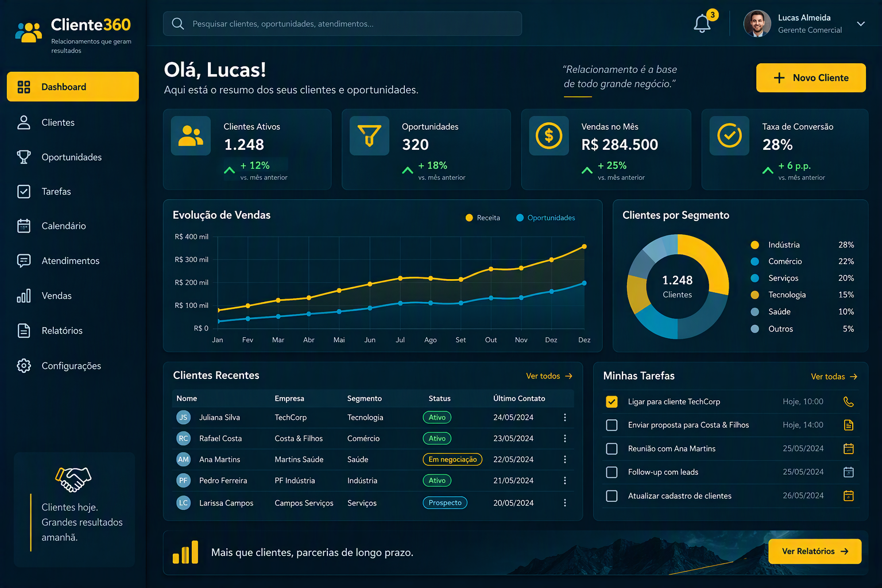Toggle Oportunidades series in chart legend
Viewport: 882px width, 588px height.
click(x=546, y=218)
